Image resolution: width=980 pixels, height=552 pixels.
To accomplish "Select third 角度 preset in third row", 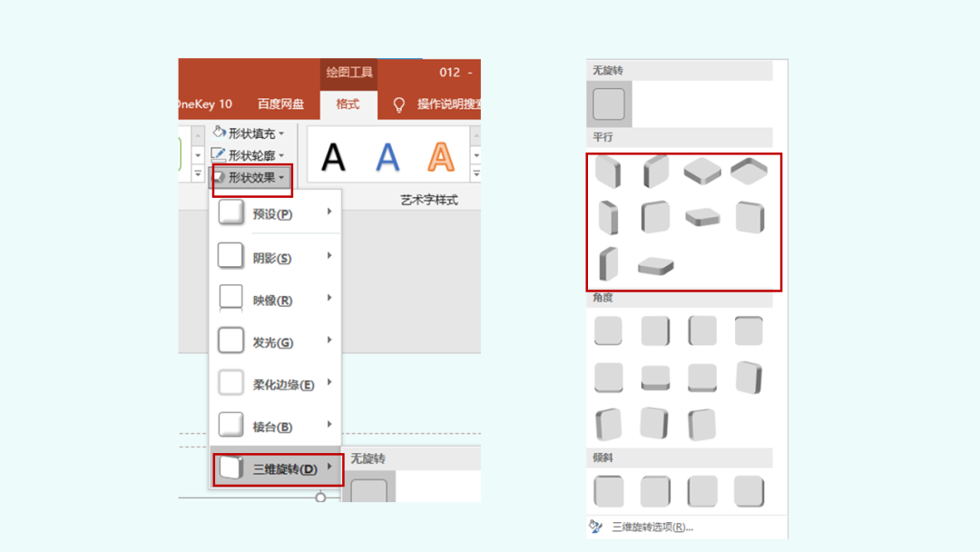I will click(x=701, y=425).
